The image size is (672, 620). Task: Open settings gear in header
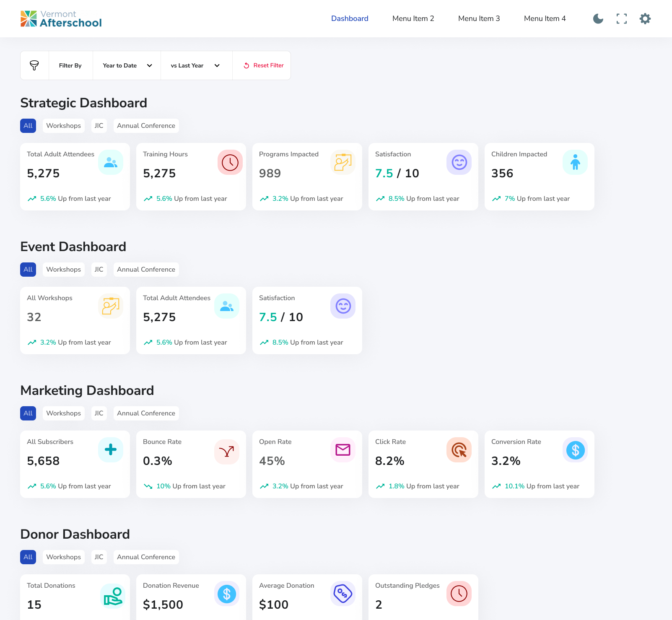(x=645, y=18)
